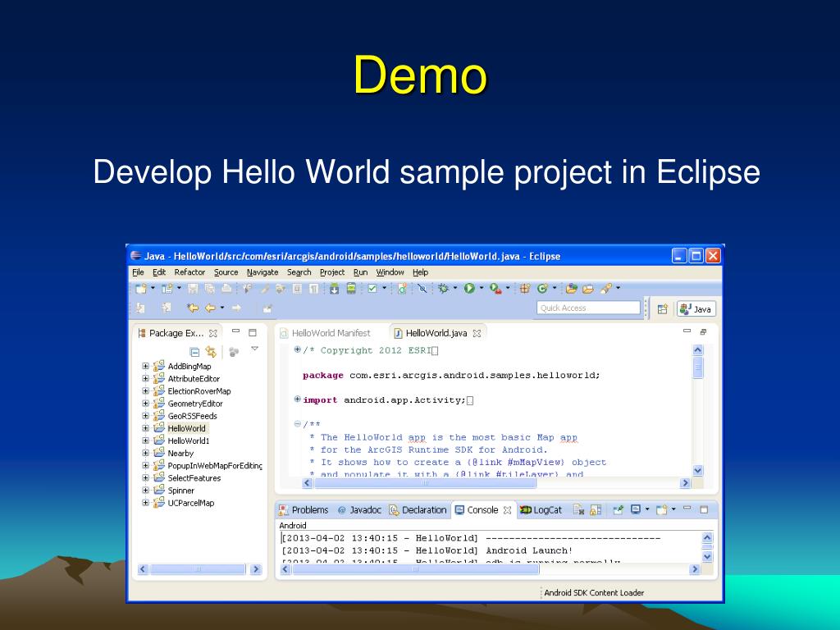Click the Print toolbar icon
Screen dimensions: 840x630
pos(226,289)
